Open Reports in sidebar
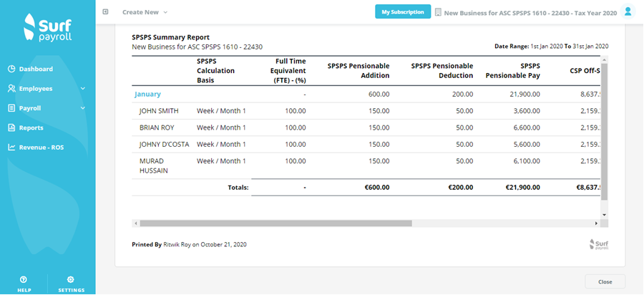The width and height of the screenshot is (644, 295). coord(31,127)
